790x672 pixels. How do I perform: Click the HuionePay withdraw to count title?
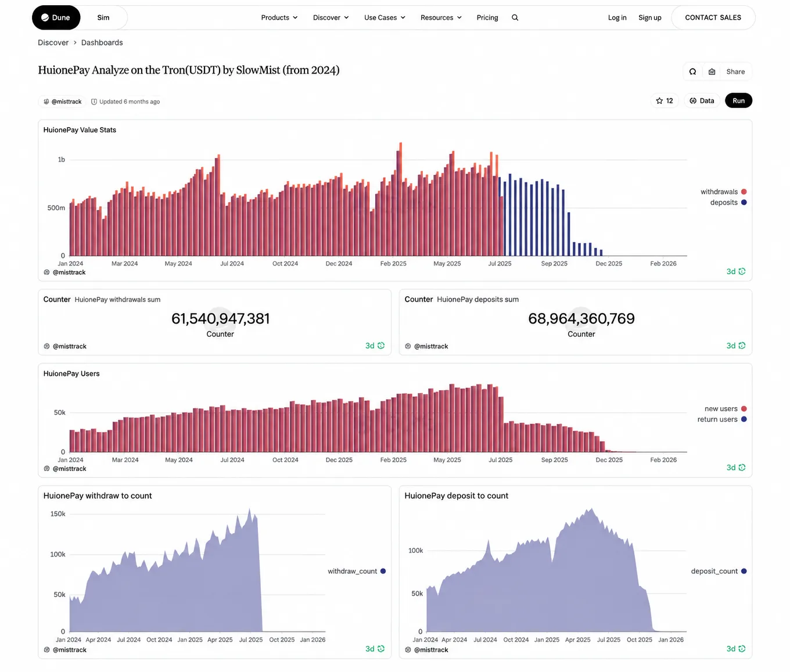[x=98, y=495]
